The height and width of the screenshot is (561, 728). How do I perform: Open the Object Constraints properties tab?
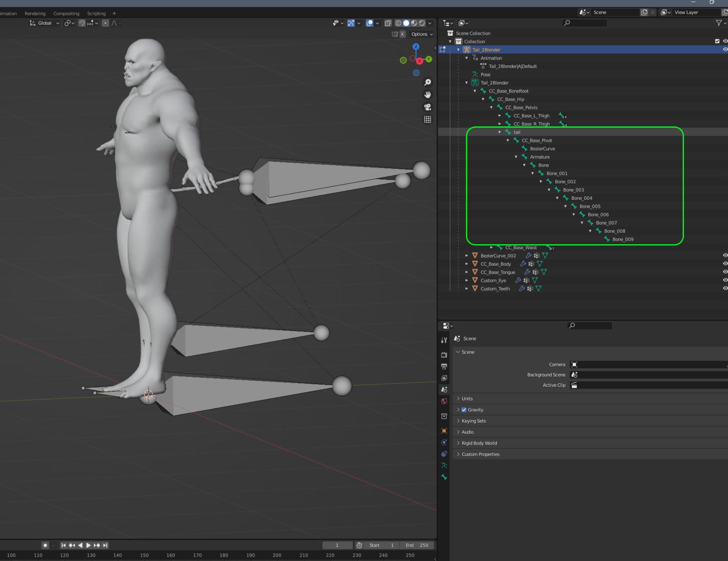444,454
